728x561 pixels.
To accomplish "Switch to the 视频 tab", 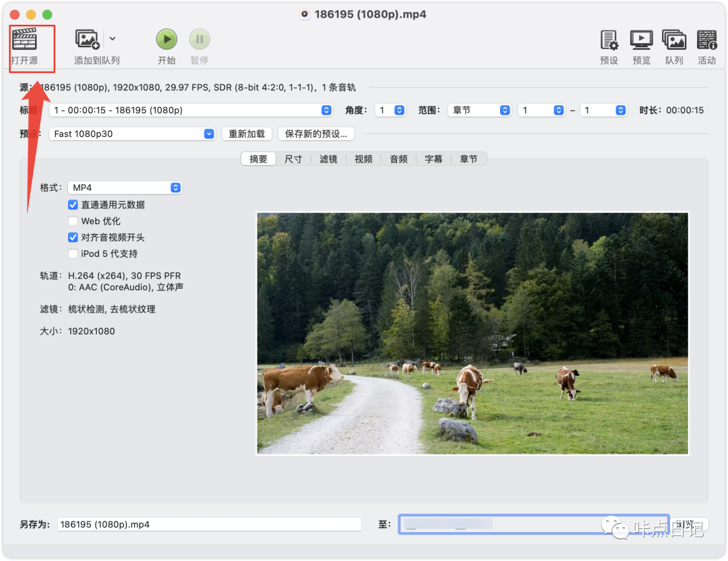I will click(363, 159).
